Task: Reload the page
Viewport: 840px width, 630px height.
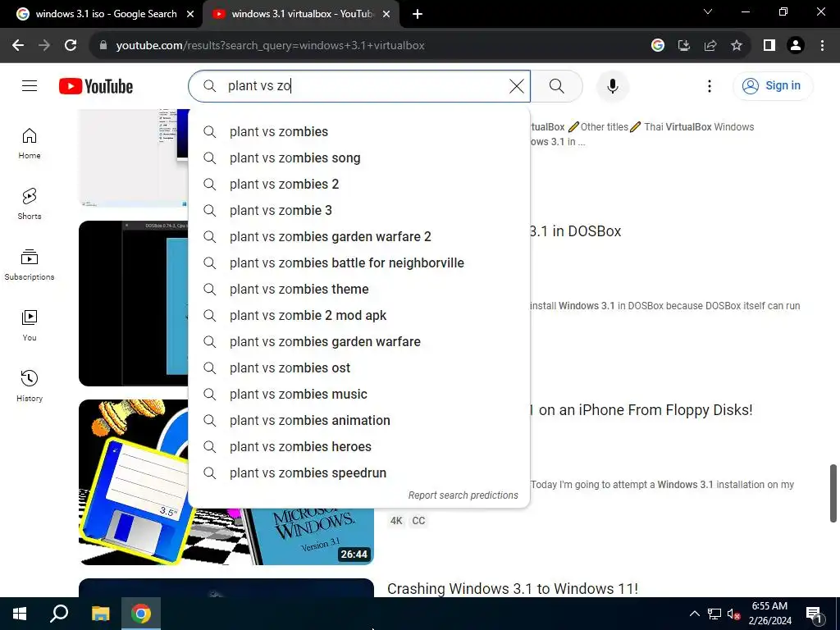Action: point(71,46)
